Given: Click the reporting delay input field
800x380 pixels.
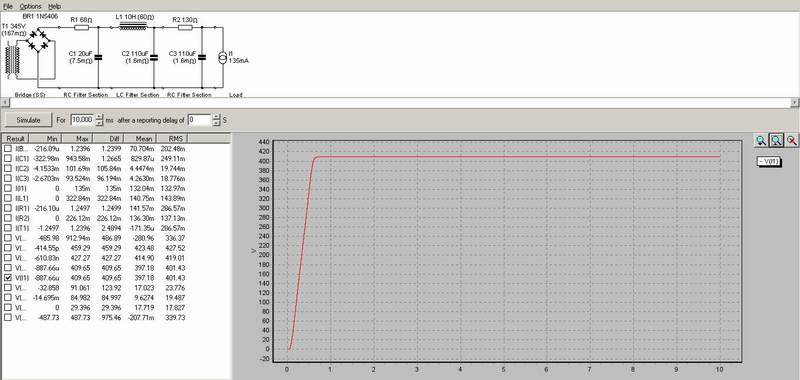Looking at the screenshot, I should [x=199, y=120].
